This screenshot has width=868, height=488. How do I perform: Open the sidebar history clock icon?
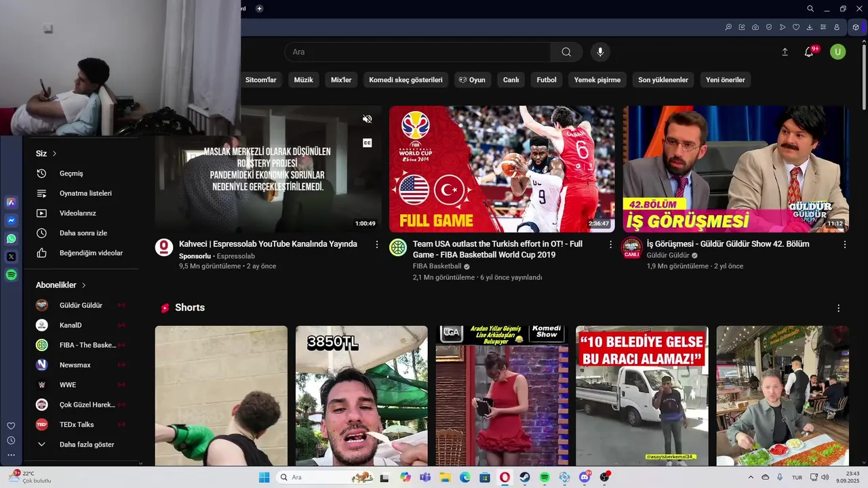click(11, 441)
